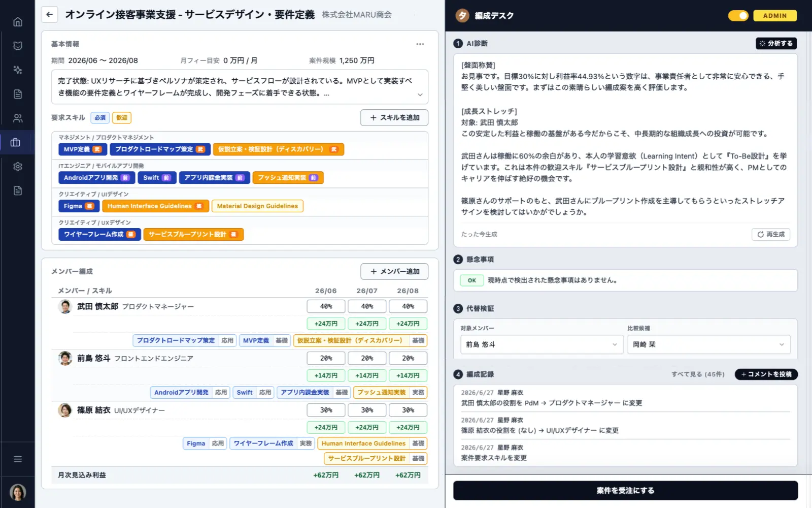Go back with the left arrow button
The image size is (812, 508).
click(x=49, y=15)
